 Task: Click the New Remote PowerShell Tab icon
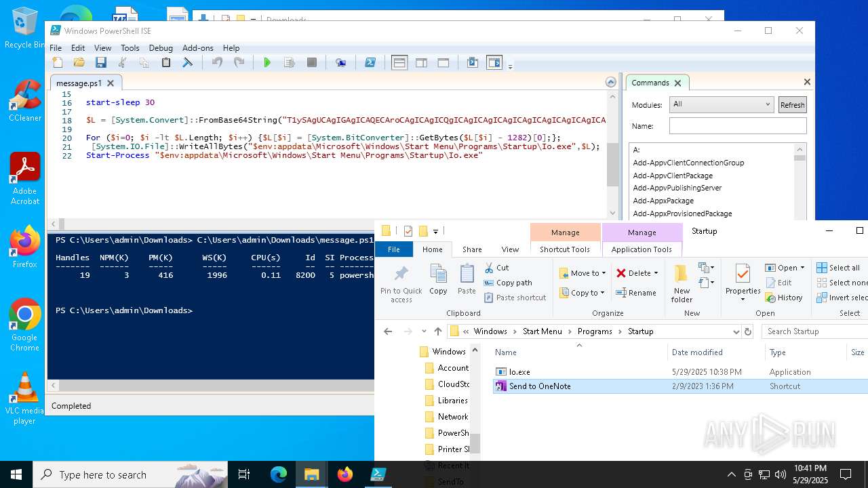341,63
